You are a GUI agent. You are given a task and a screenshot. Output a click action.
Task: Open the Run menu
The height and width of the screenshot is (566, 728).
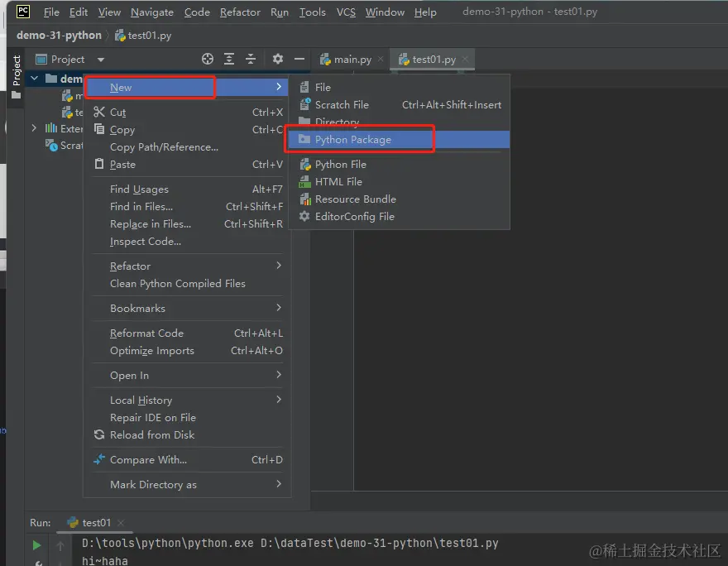[279, 12]
